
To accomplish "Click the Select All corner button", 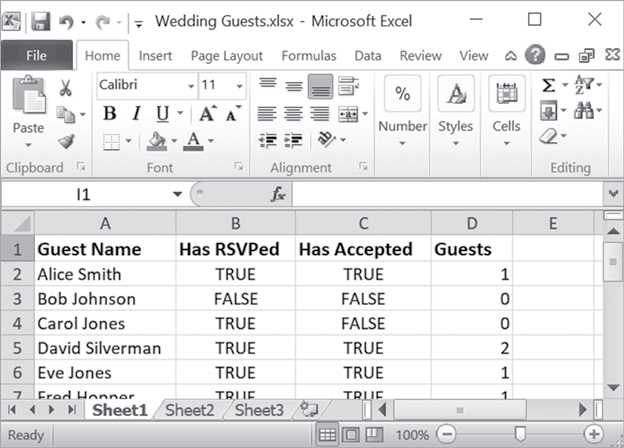I will point(18,223).
